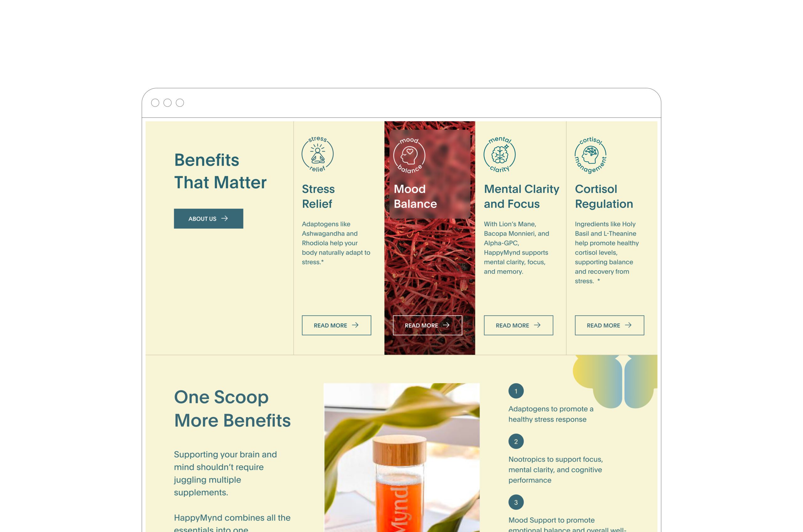Image resolution: width=803 pixels, height=532 pixels.
Task: Read more about Mood Balance
Action: [428, 325]
